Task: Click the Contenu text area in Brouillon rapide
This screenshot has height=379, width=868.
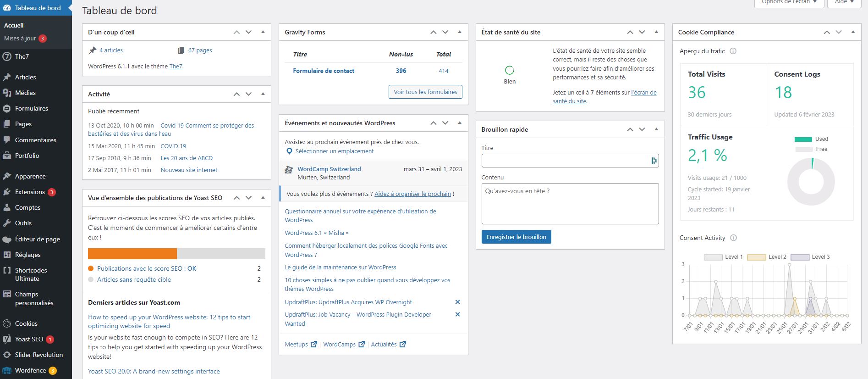Action: pyautogui.click(x=570, y=204)
